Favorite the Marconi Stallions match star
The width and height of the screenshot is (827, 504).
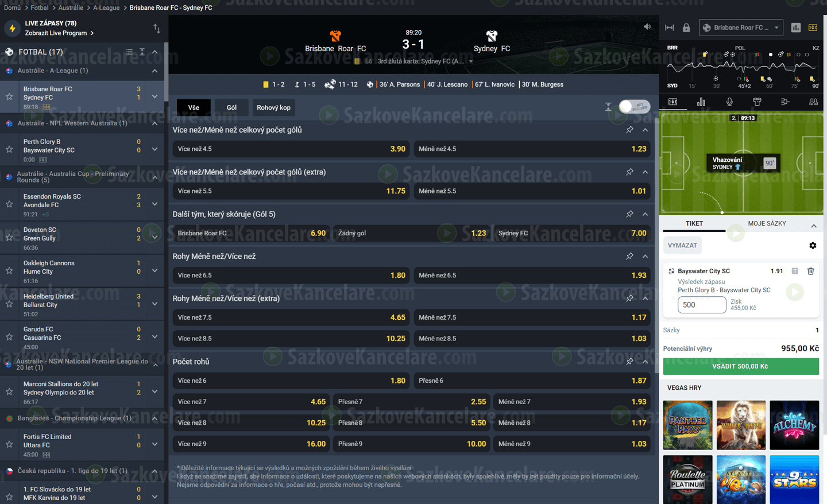click(9, 391)
